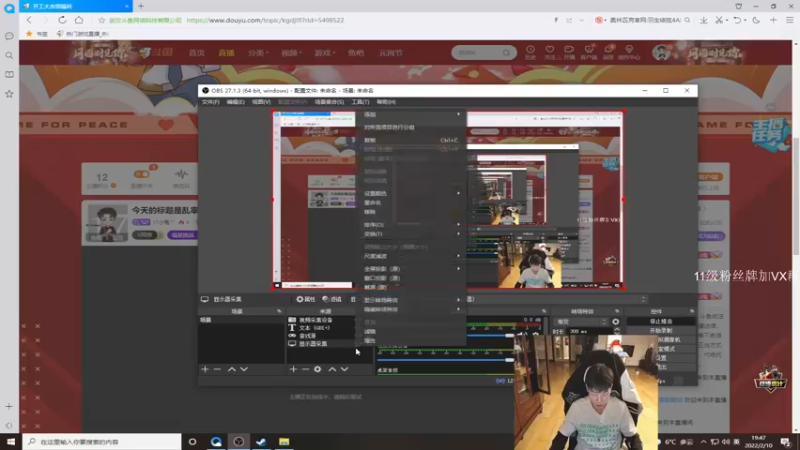Open the transition type dropdown

pos(581,322)
